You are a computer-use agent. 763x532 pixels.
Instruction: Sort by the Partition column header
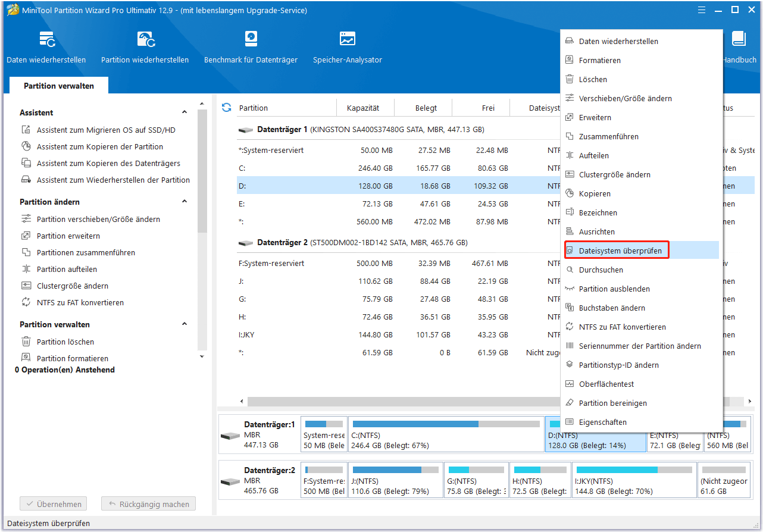pyautogui.click(x=287, y=108)
